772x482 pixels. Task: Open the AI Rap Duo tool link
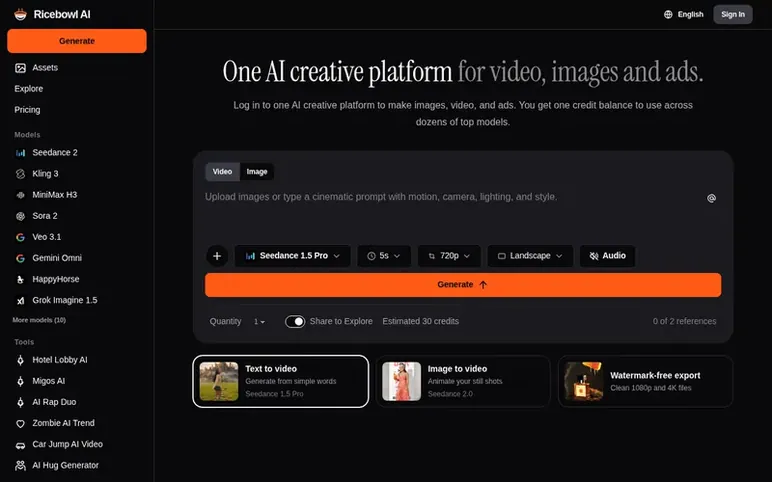pos(54,402)
